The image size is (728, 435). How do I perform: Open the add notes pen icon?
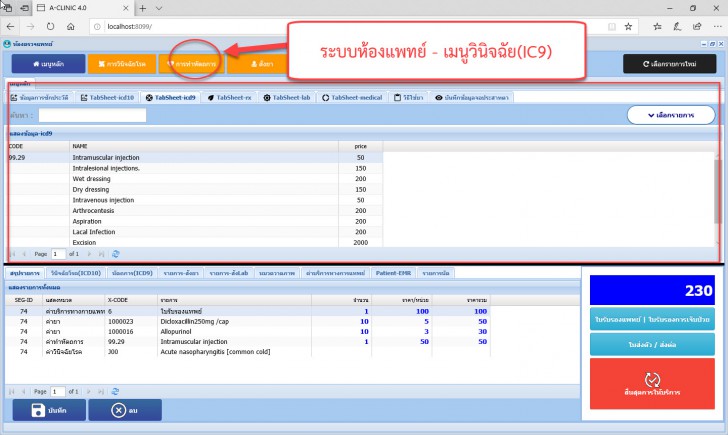(677, 27)
